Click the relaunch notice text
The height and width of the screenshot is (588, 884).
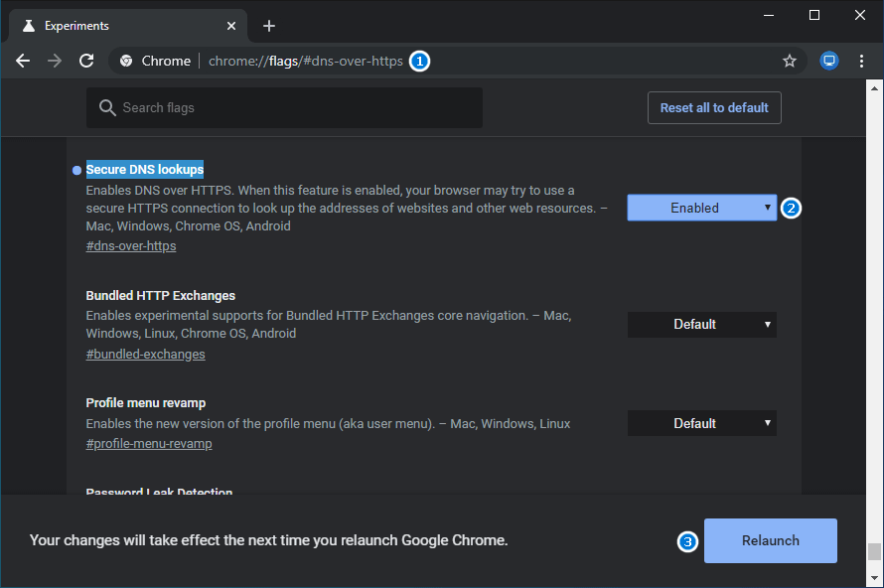coord(269,540)
